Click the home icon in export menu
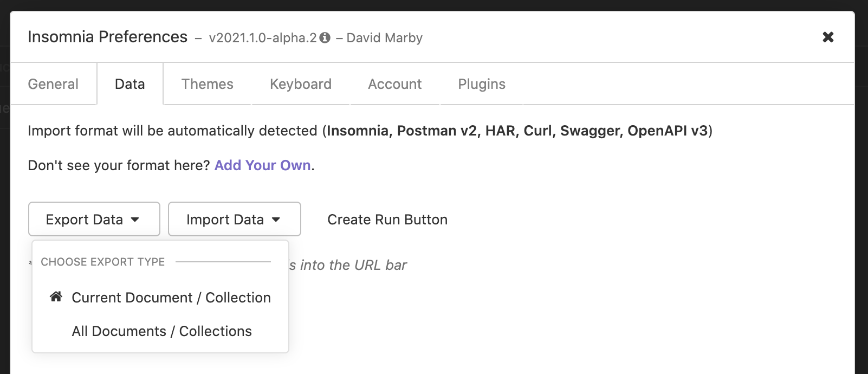 [x=56, y=297]
